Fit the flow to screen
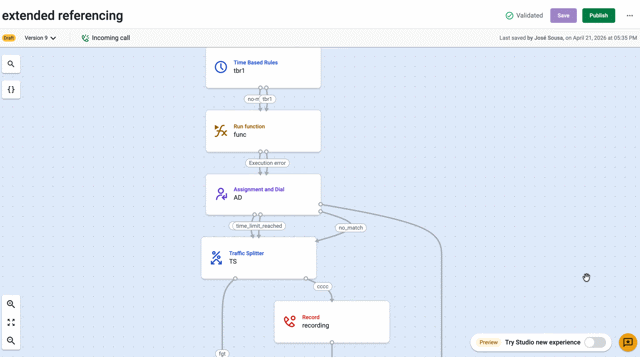Viewport: 640px width, 360px height. coord(11,322)
